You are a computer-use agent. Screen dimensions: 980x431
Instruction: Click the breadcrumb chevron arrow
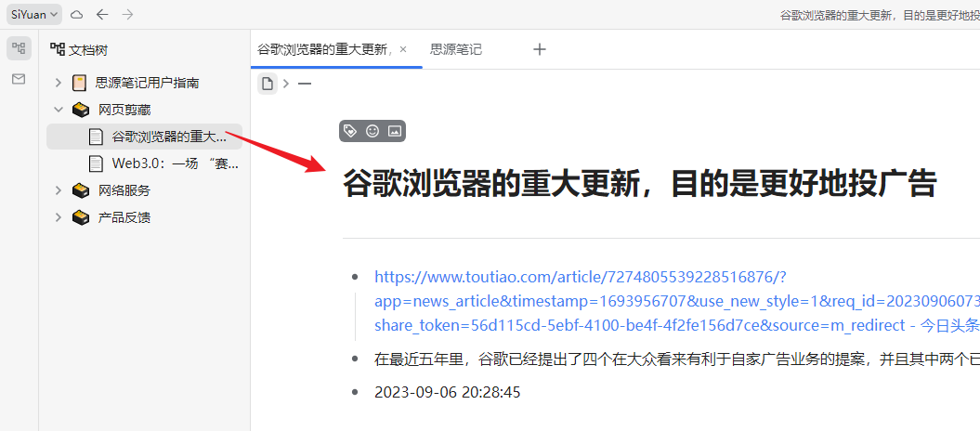click(x=286, y=83)
